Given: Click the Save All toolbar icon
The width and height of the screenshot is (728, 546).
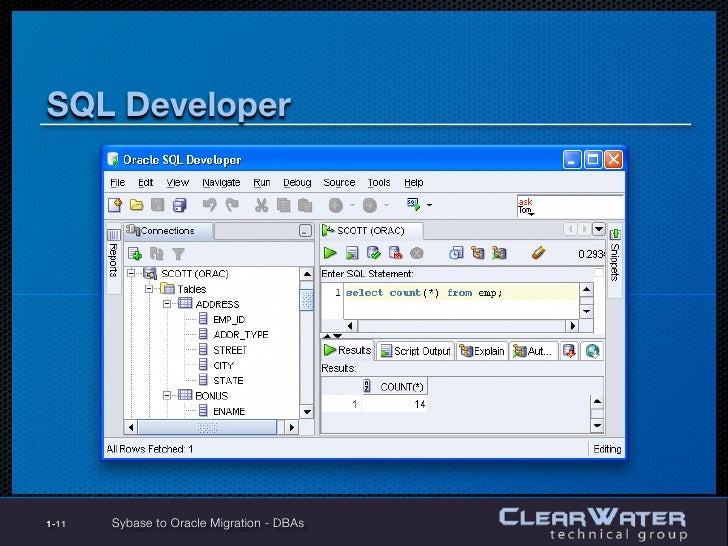Looking at the screenshot, I should (x=180, y=205).
